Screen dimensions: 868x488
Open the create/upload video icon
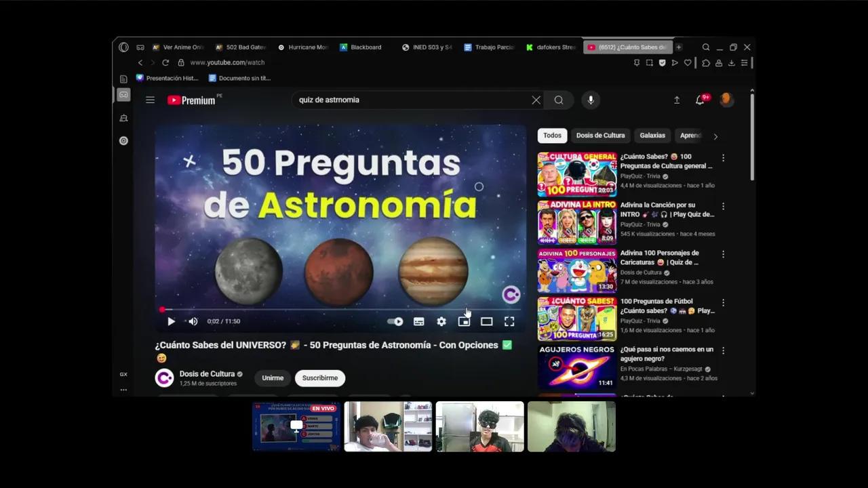(676, 100)
